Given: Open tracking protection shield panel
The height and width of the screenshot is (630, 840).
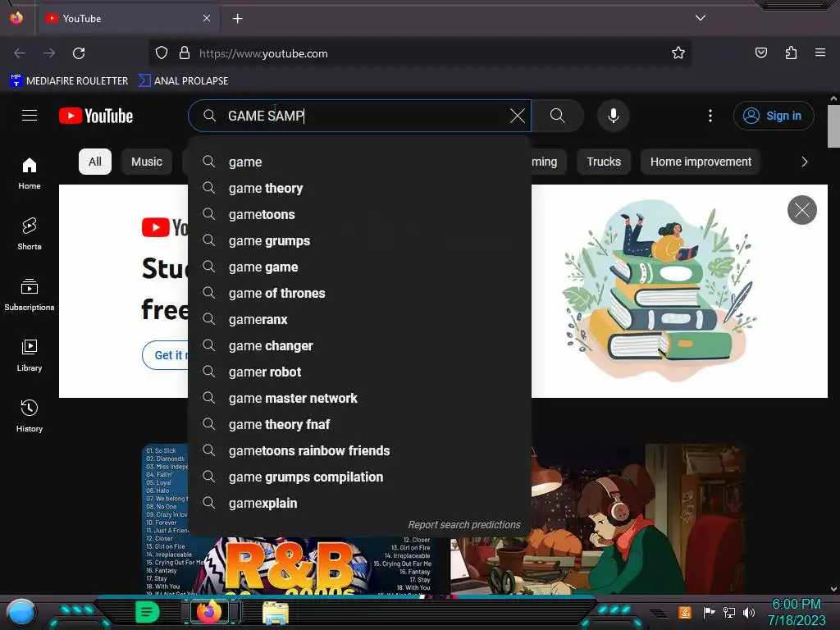Looking at the screenshot, I should [162, 52].
